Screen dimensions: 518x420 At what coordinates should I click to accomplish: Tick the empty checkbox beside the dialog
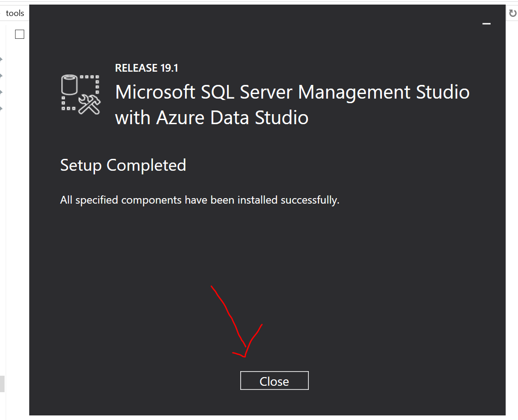tap(20, 34)
